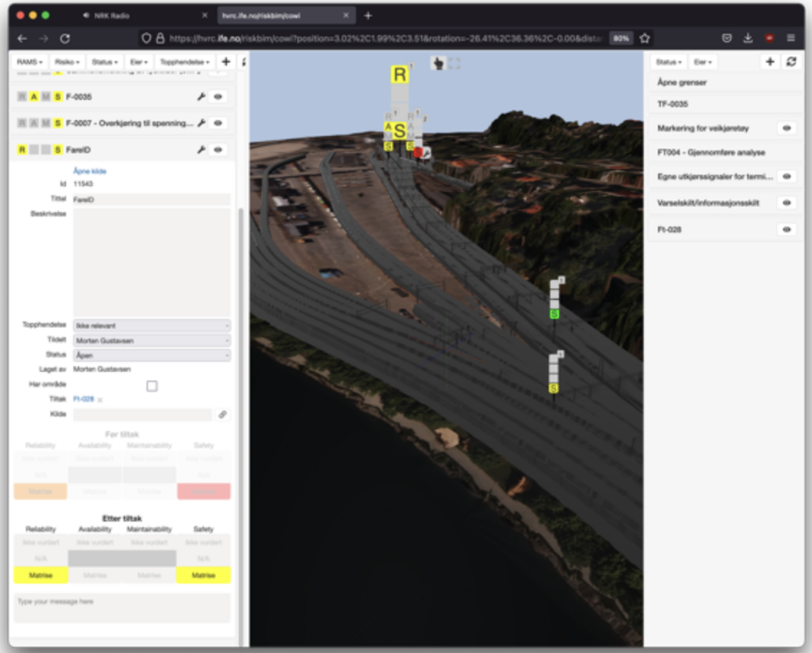Open the RAMS filter dropdown
The width and height of the screenshot is (812, 653).
point(29,62)
